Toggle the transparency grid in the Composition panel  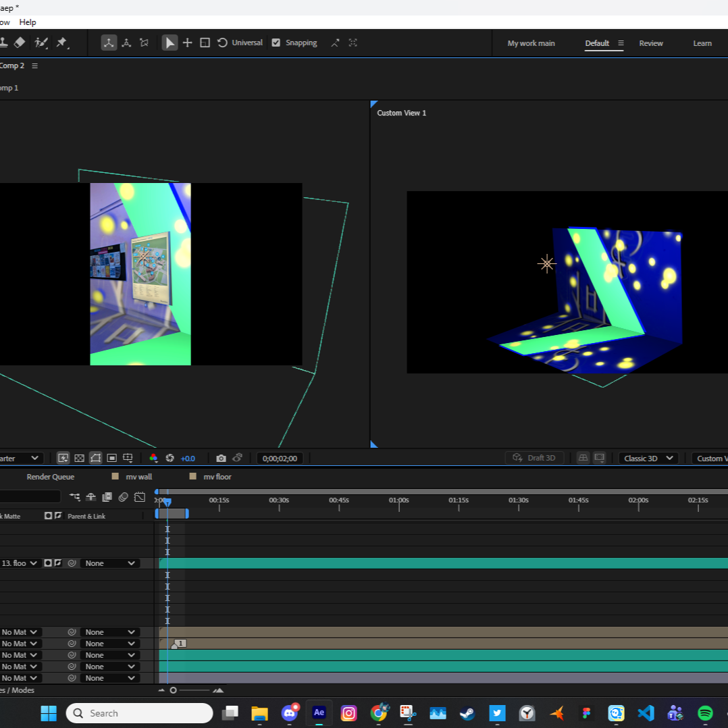pyautogui.click(x=80, y=458)
